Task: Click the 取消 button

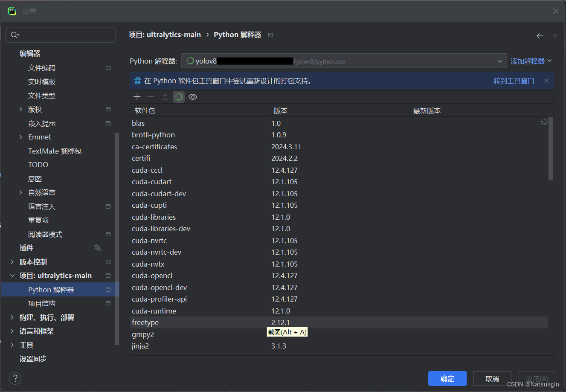Action: pos(492,378)
